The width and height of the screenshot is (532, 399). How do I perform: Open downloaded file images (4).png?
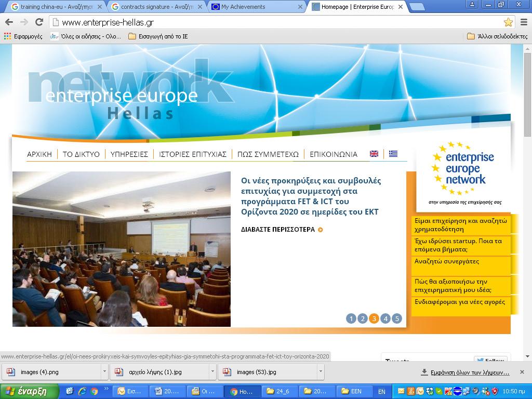(x=51, y=372)
